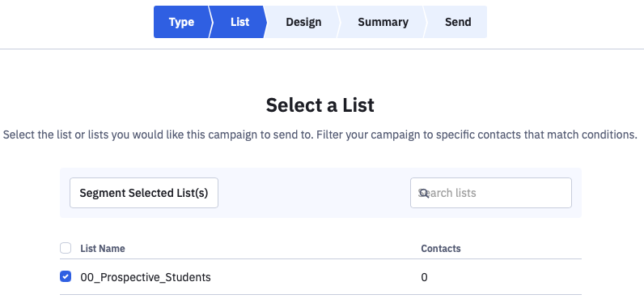Click the magnifier icon in search box
The image size is (644, 299).
click(x=424, y=193)
